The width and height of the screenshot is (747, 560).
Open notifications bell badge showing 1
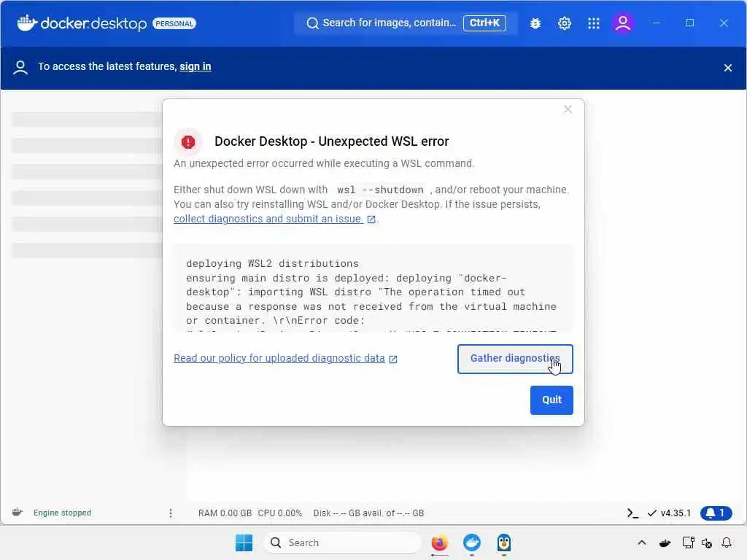[x=716, y=513]
